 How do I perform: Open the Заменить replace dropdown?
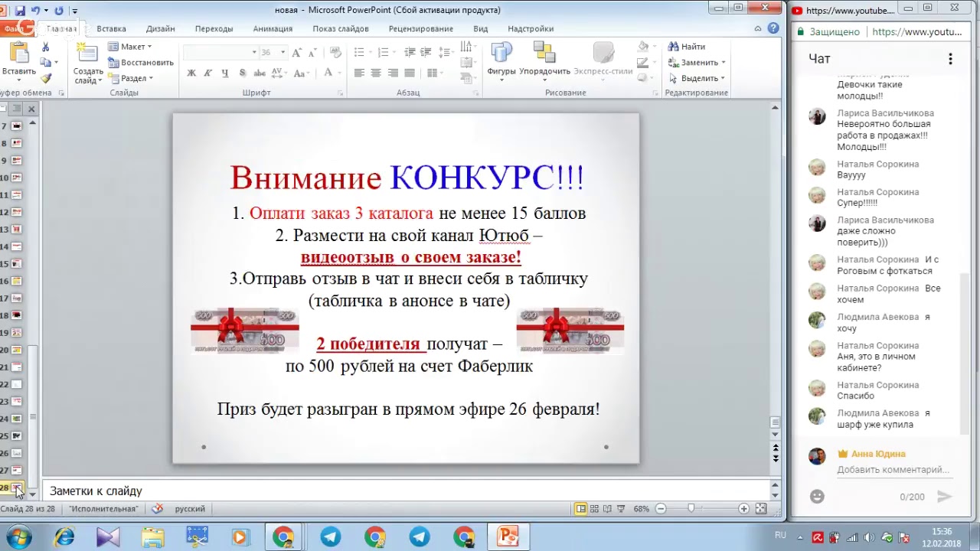(x=696, y=62)
